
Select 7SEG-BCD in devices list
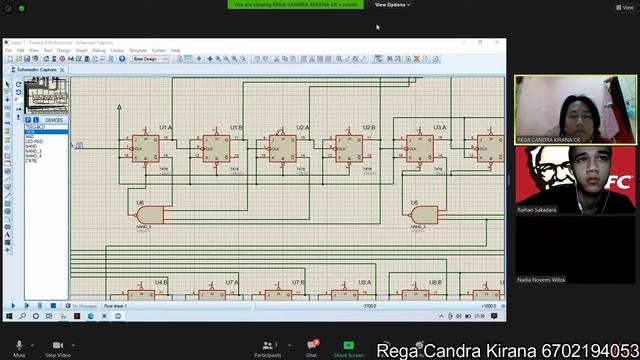pos(35,127)
